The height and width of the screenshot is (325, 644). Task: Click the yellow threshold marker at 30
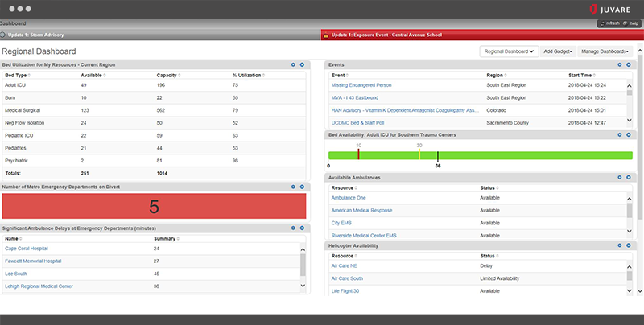pos(419,154)
